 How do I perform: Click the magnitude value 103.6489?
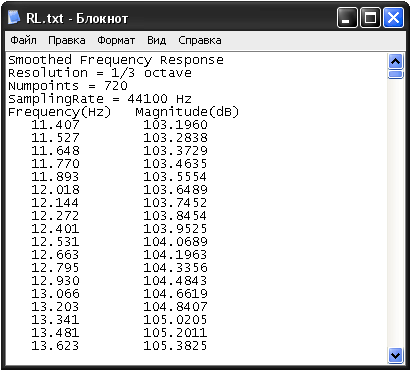[175, 190]
